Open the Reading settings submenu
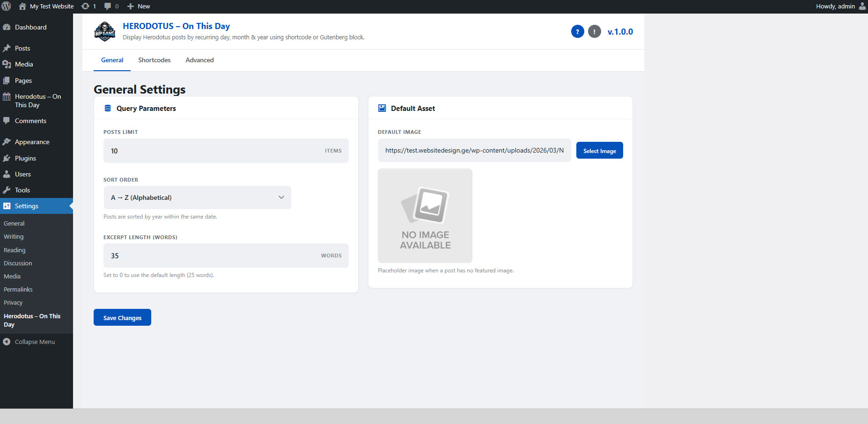Image resolution: width=868 pixels, height=424 pixels. pos(15,250)
